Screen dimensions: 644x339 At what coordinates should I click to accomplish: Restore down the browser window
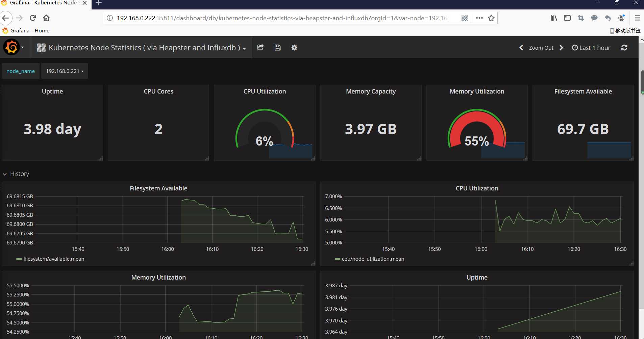(617, 3)
